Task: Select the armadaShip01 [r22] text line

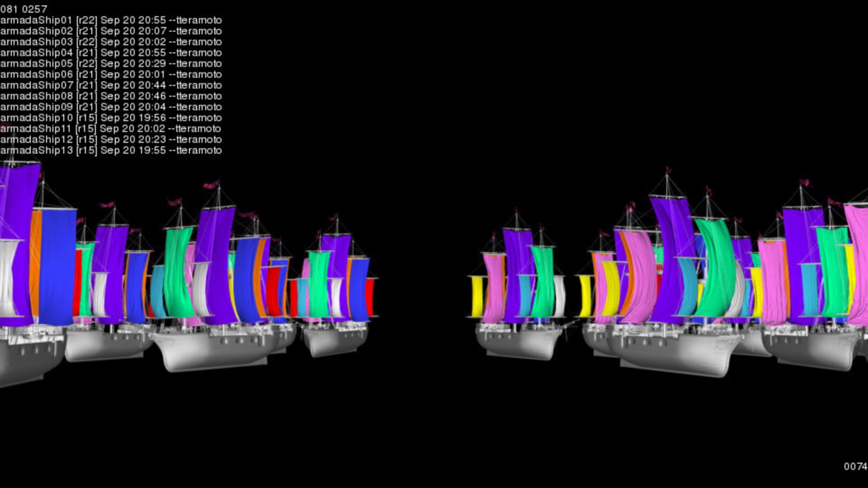Action: pyautogui.click(x=111, y=20)
